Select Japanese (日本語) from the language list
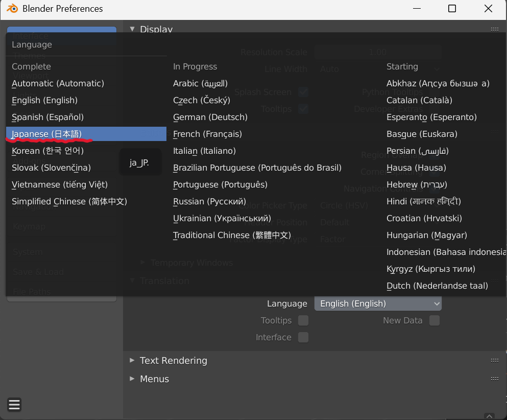The image size is (507, 420). point(46,134)
